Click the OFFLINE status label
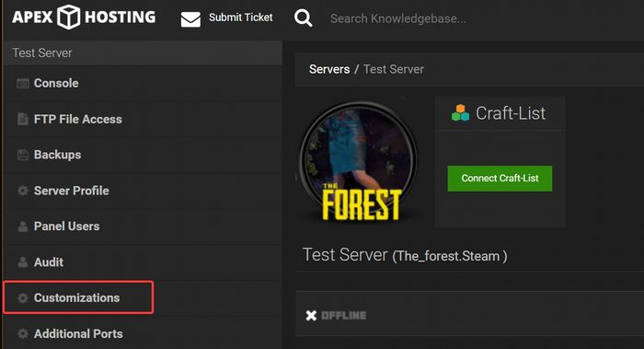644x349 pixels. click(x=344, y=315)
